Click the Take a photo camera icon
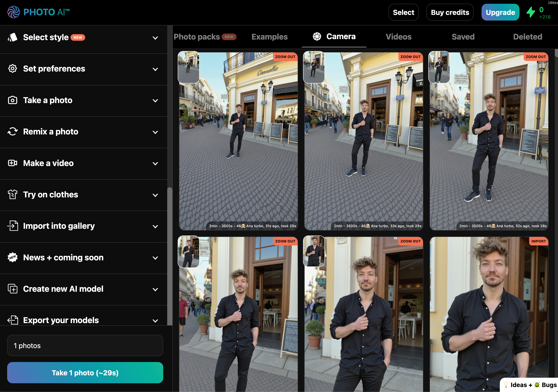The width and height of the screenshot is (558, 392). click(x=12, y=100)
